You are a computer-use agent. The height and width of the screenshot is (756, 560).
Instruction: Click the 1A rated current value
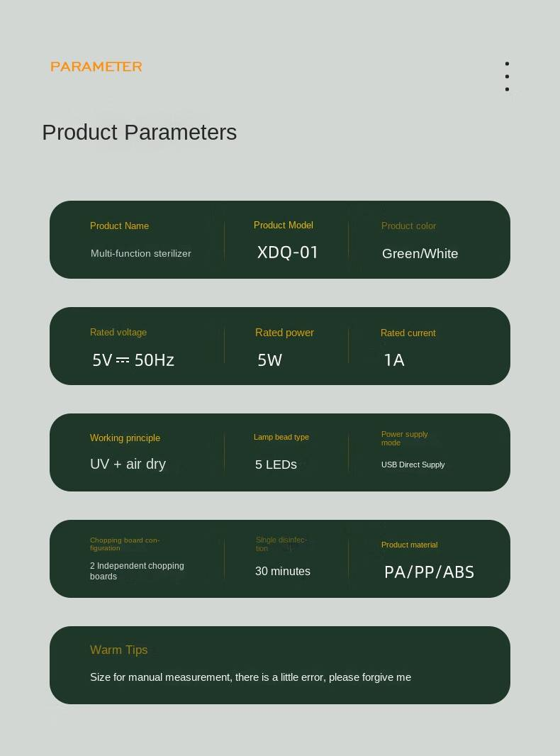coord(394,360)
